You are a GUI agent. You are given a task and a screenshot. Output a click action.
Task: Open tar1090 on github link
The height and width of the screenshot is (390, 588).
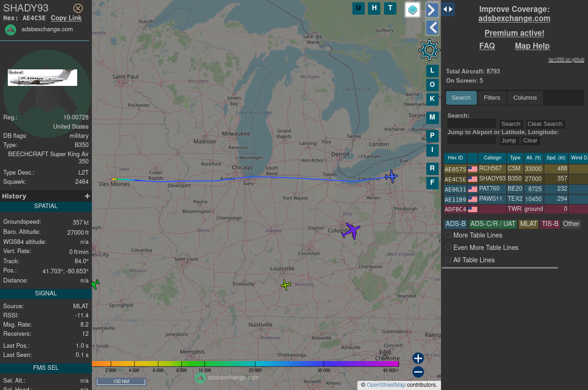[x=566, y=59]
